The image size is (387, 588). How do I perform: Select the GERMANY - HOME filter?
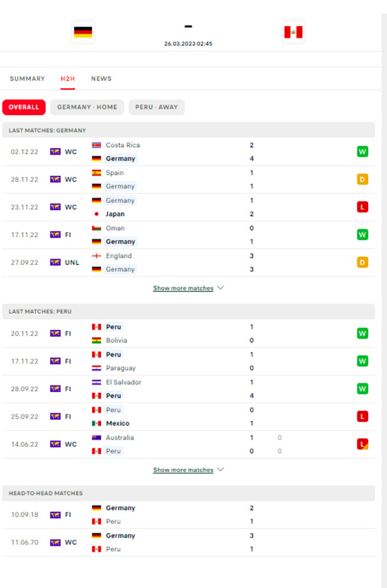coord(87,107)
